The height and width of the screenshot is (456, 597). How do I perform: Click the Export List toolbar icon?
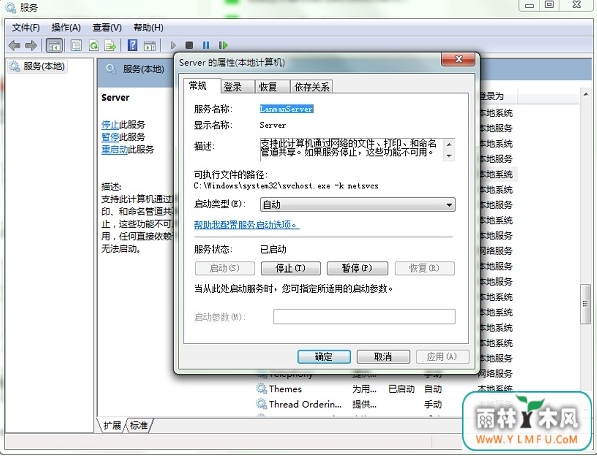110,46
